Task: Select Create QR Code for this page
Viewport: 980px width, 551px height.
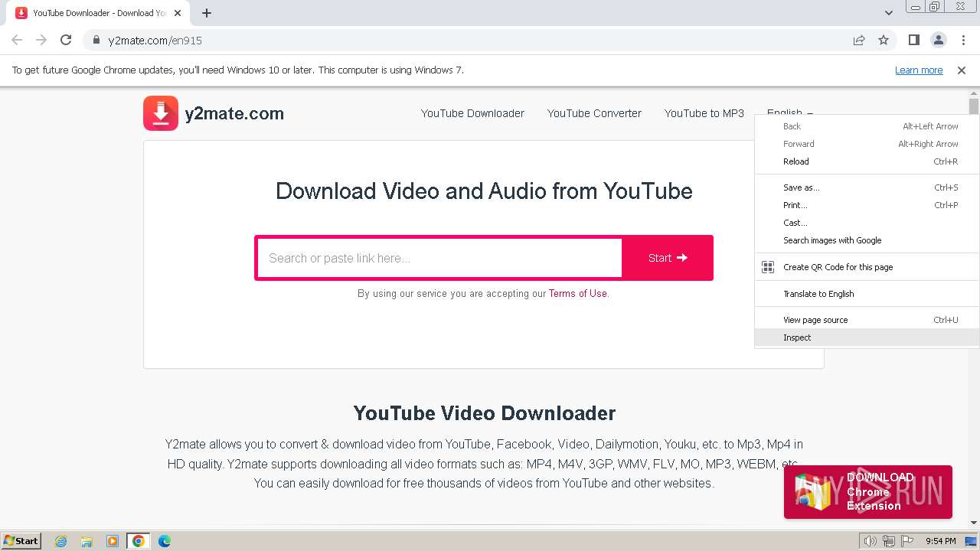Action: click(867, 267)
